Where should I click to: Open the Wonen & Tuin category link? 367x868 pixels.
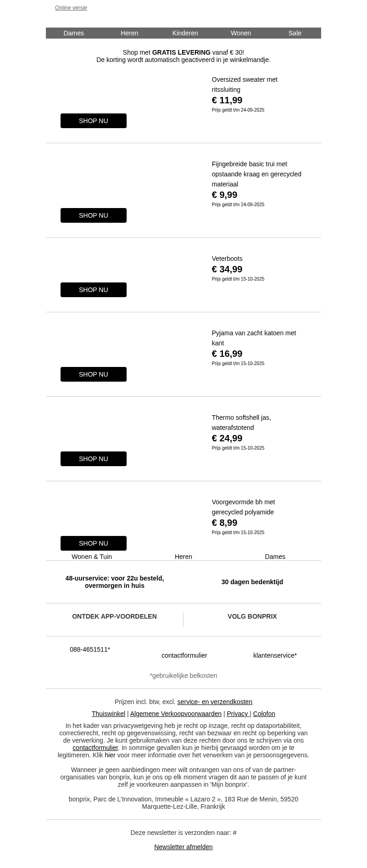[x=92, y=557]
